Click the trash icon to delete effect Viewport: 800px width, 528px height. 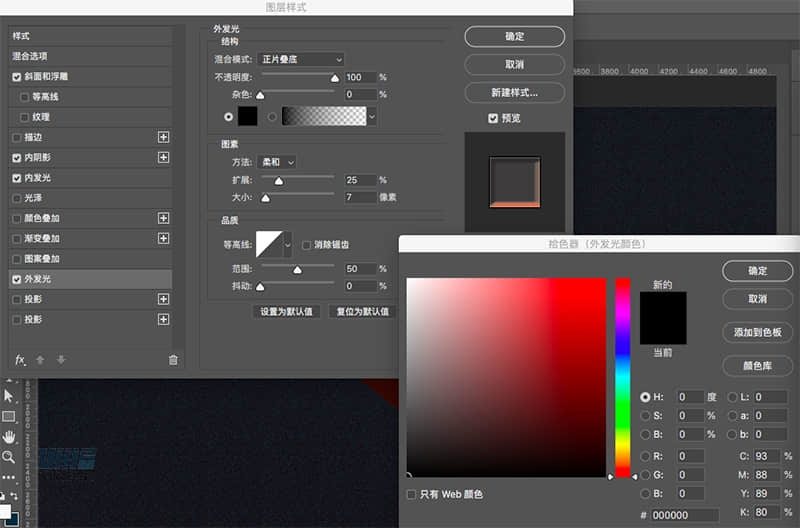click(173, 360)
